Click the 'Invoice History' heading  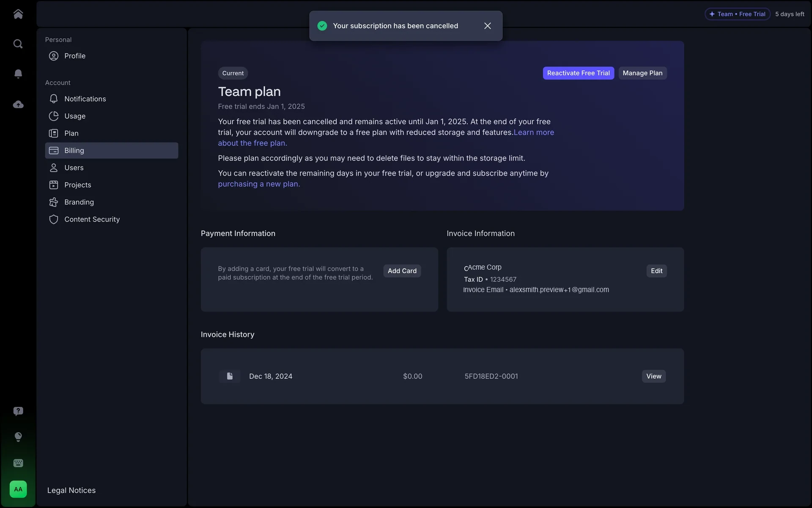point(228,334)
